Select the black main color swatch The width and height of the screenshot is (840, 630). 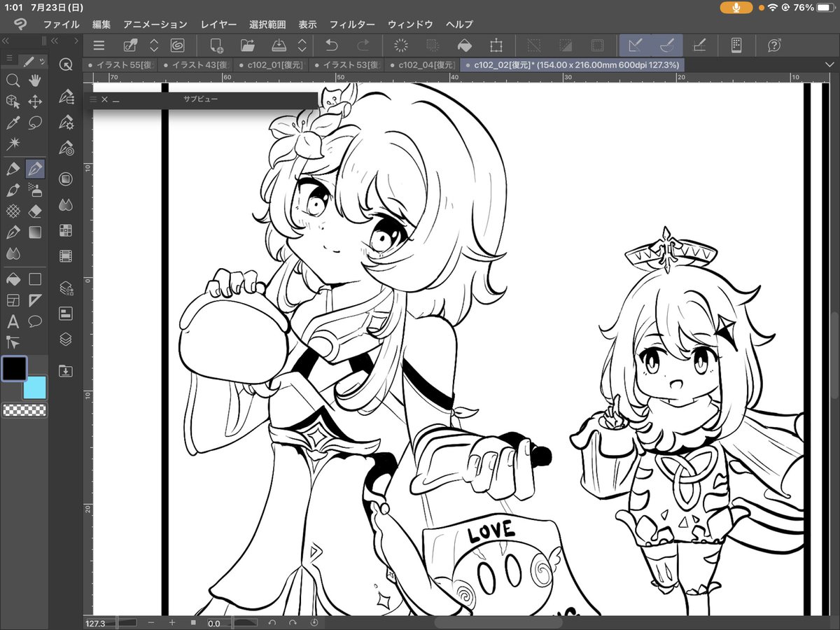point(15,369)
